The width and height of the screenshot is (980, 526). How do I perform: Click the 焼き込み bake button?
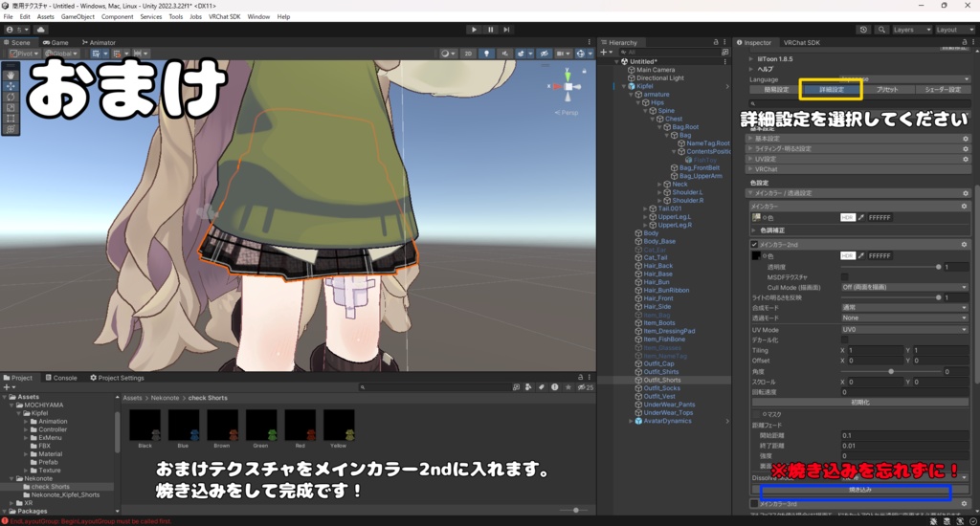(x=860, y=490)
